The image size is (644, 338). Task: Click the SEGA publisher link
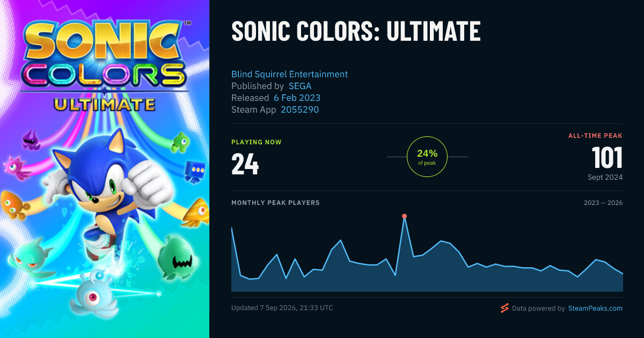pos(300,86)
